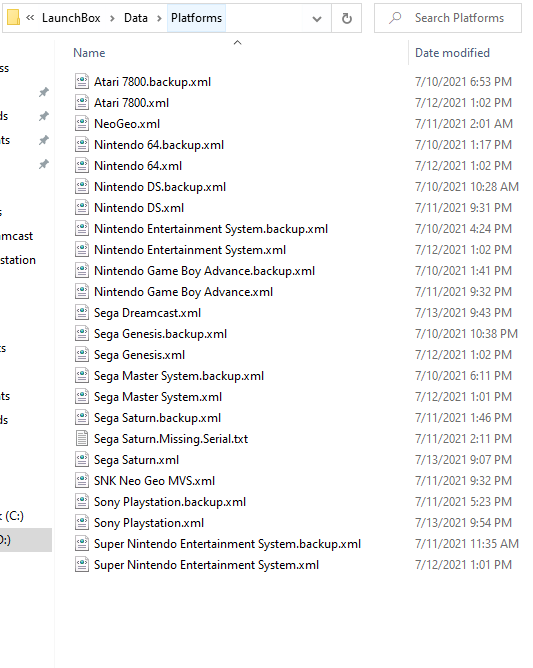Click the Sony Playstation.backup.xml file icon
The height and width of the screenshot is (668, 533).
[82, 502]
